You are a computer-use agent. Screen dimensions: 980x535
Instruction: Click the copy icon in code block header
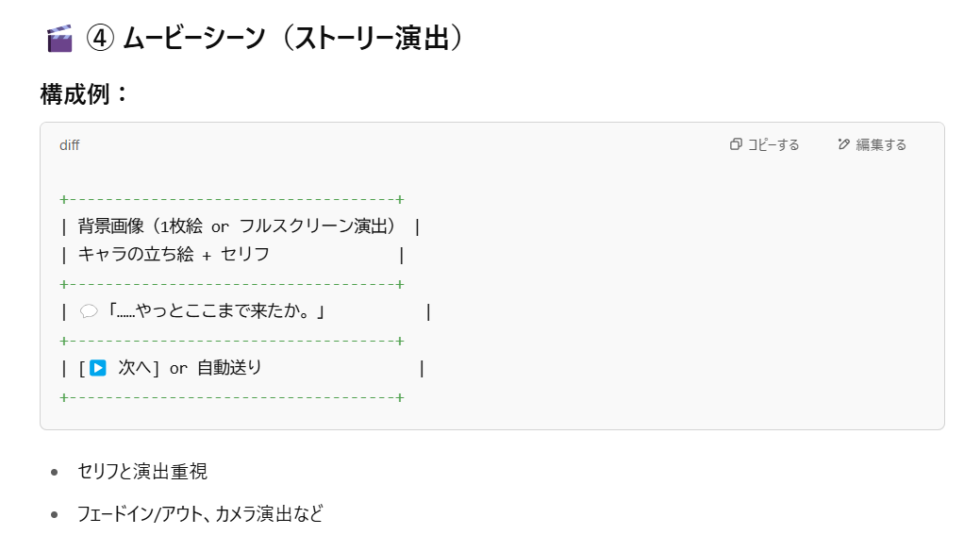pyautogui.click(x=737, y=144)
